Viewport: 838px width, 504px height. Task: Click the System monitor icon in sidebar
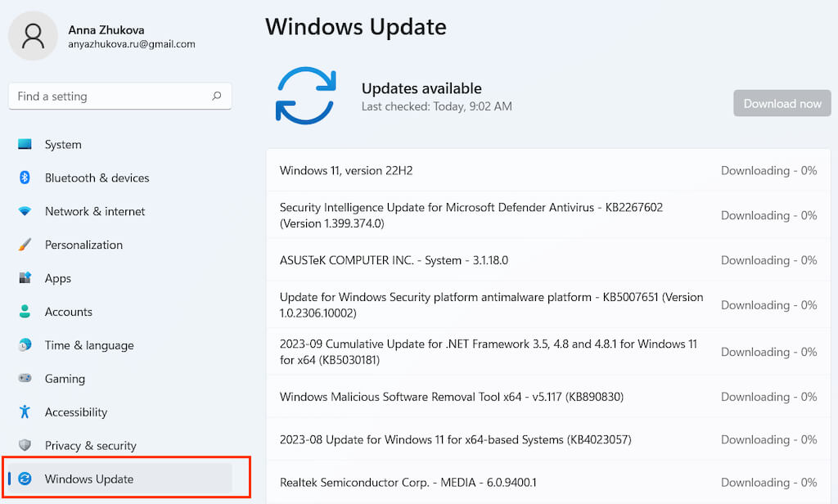click(x=25, y=145)
